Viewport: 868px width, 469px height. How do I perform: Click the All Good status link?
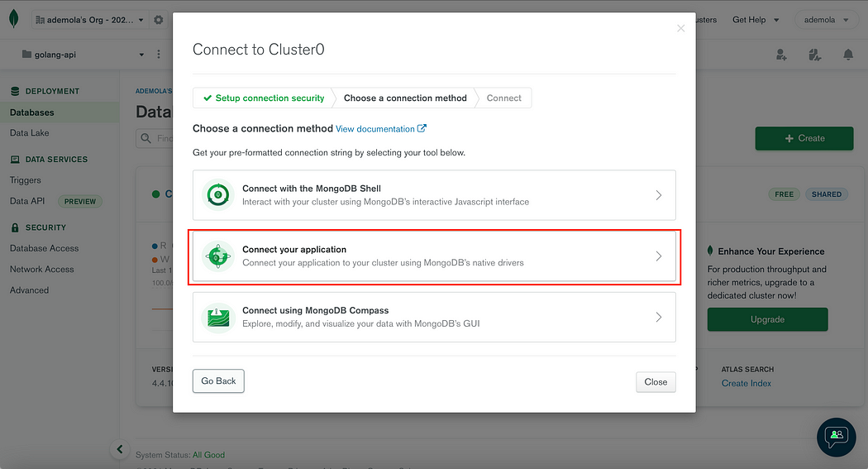click(208, 455)
